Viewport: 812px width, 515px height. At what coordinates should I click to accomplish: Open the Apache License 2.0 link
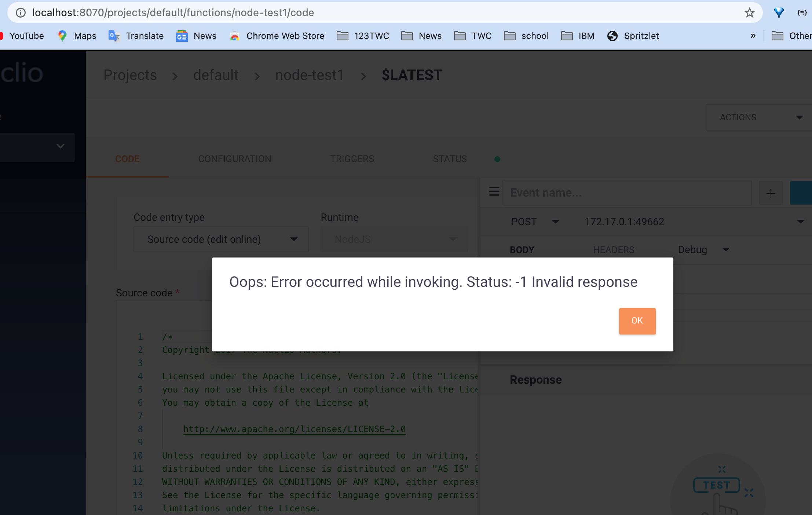click(x=293, y=429)
